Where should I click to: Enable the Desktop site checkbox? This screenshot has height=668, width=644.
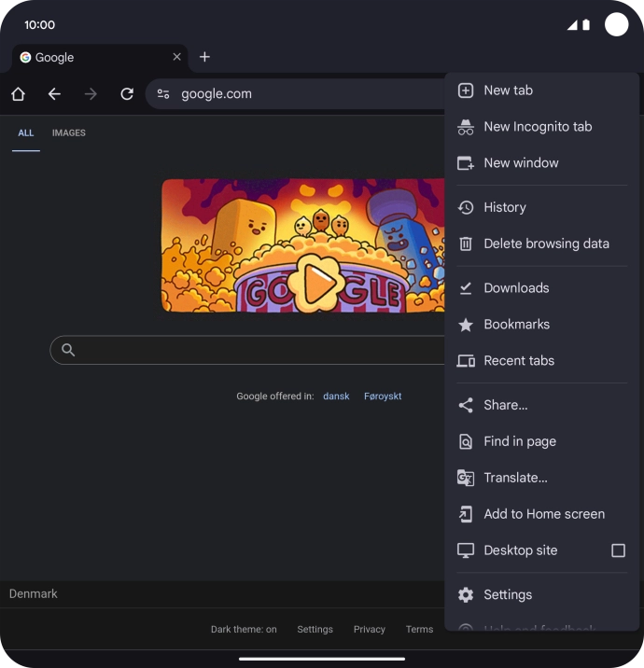(618, 550)
